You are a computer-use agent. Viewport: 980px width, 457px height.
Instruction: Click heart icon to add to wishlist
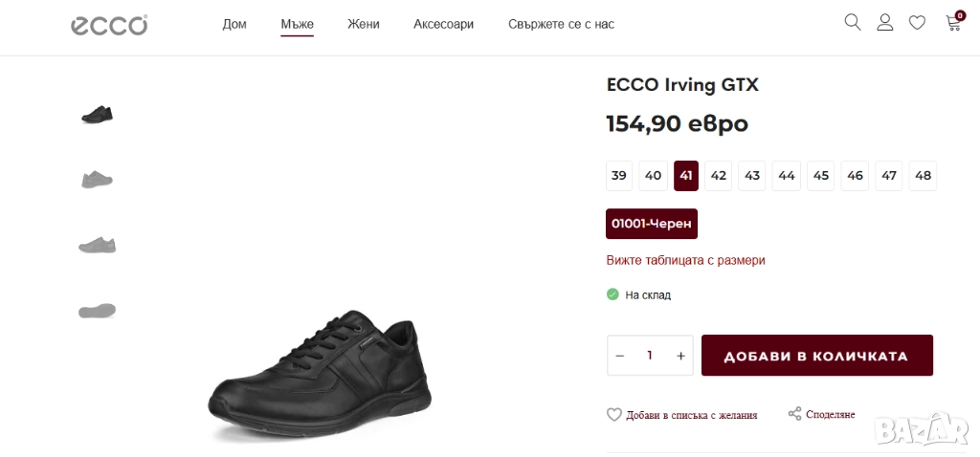614,414
